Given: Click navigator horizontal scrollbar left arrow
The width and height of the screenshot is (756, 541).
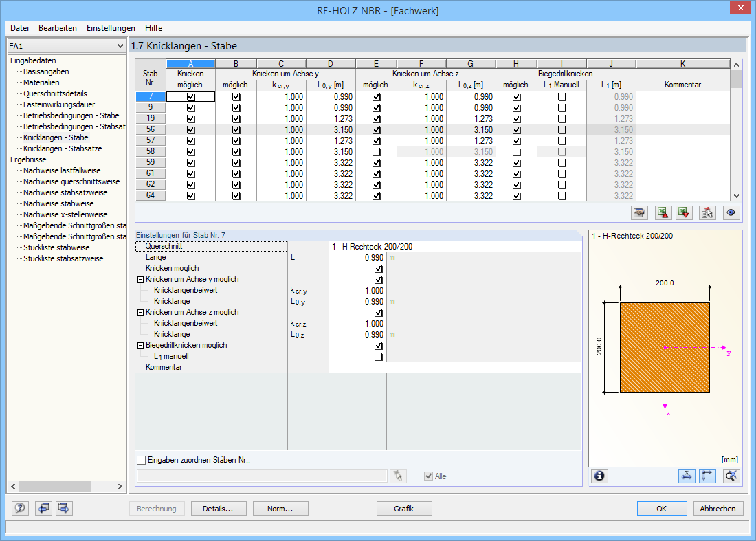Looking at the screenshot, I should tap(13, 487).
